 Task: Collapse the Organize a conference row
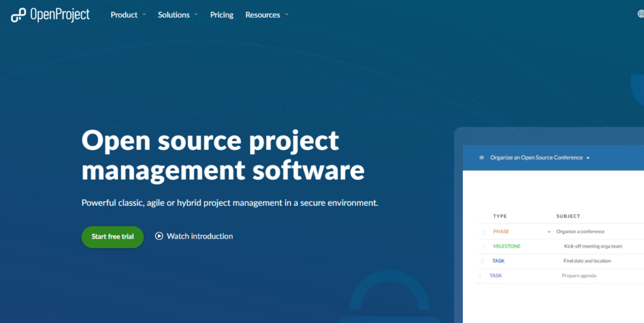click(549, 232)
